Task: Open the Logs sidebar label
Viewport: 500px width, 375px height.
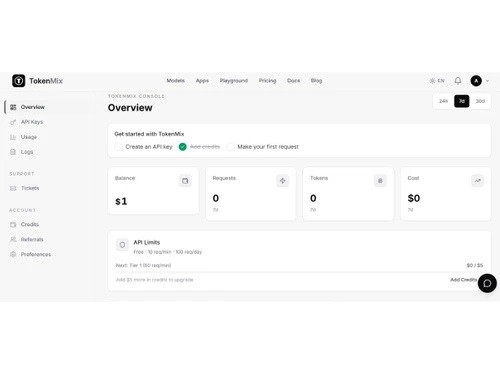Action: [x=27, y=152]
